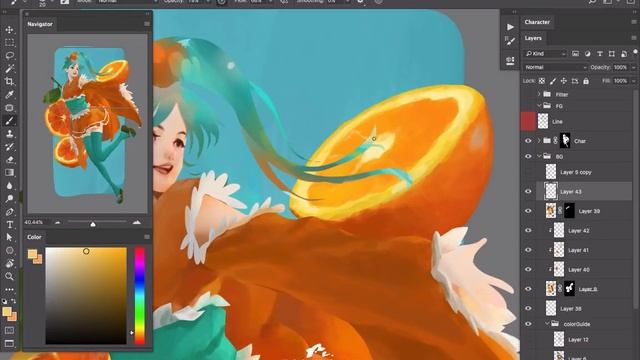
Task: Select the Hand tool
Action: tap(9, 264)
